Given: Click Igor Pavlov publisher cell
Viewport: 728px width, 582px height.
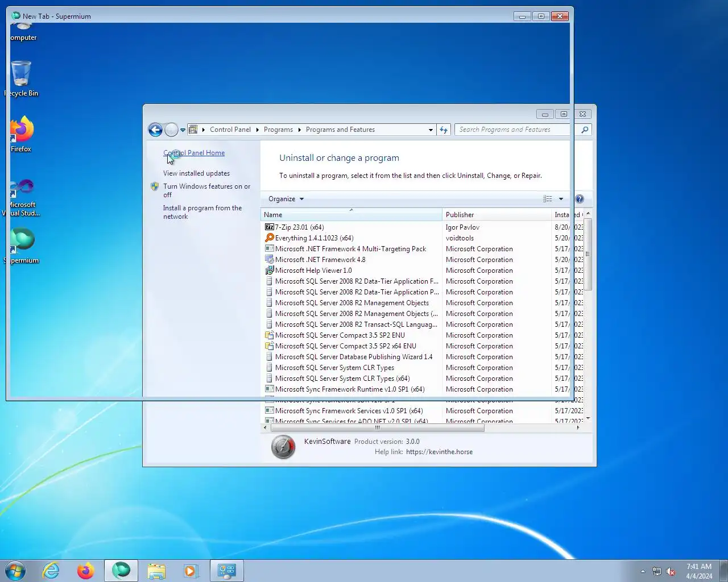Looking at the screenshot, I should coord(462,227).
